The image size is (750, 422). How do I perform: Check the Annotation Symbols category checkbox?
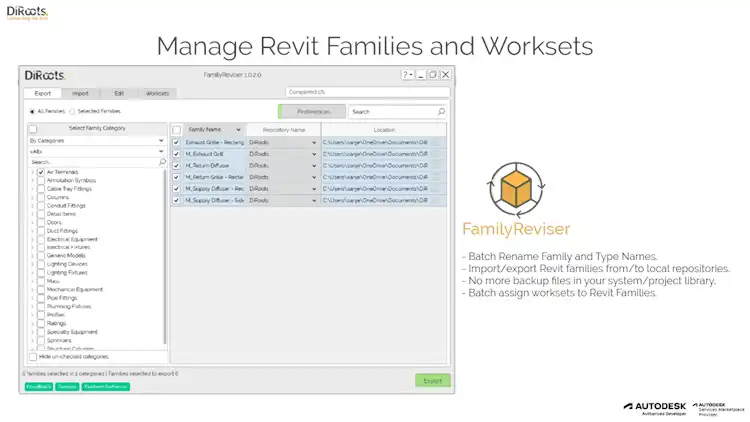point(41,180)
